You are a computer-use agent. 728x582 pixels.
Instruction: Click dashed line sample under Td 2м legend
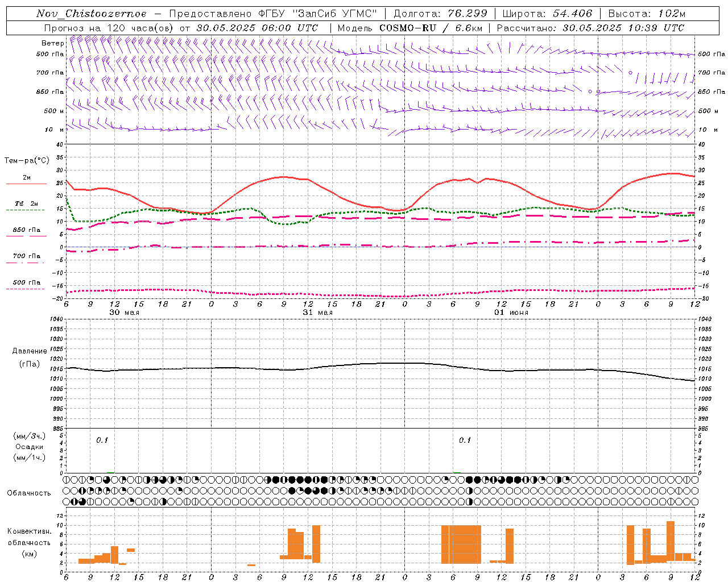tap(25, 210)
